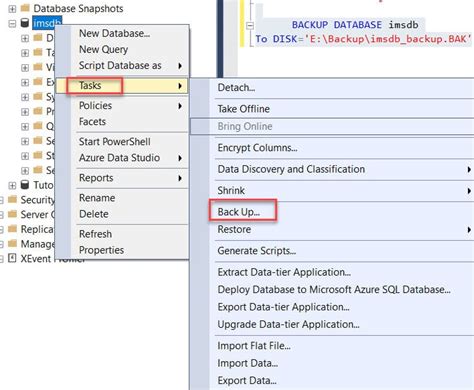Choose Encrypt Columns... option

(332, 148)
